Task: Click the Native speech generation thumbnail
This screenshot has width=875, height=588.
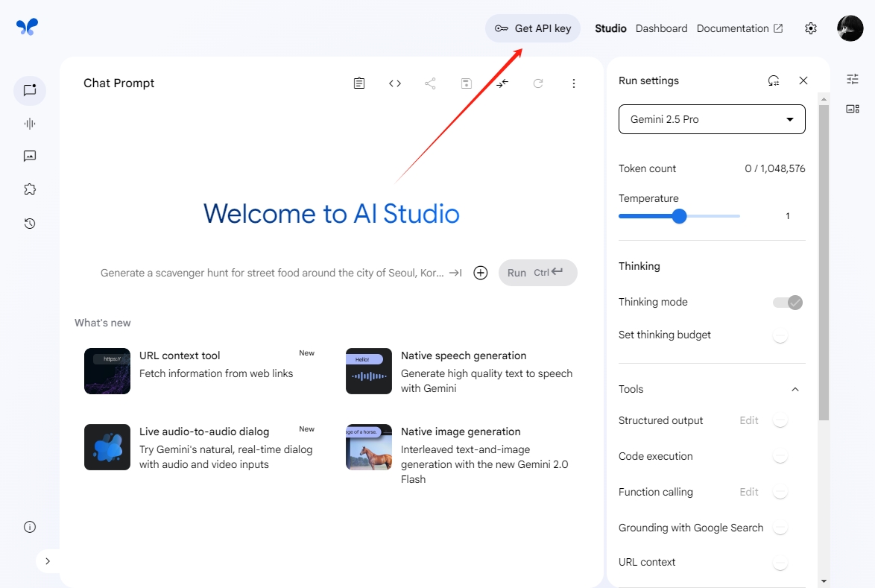Action: tap(369, 371)
